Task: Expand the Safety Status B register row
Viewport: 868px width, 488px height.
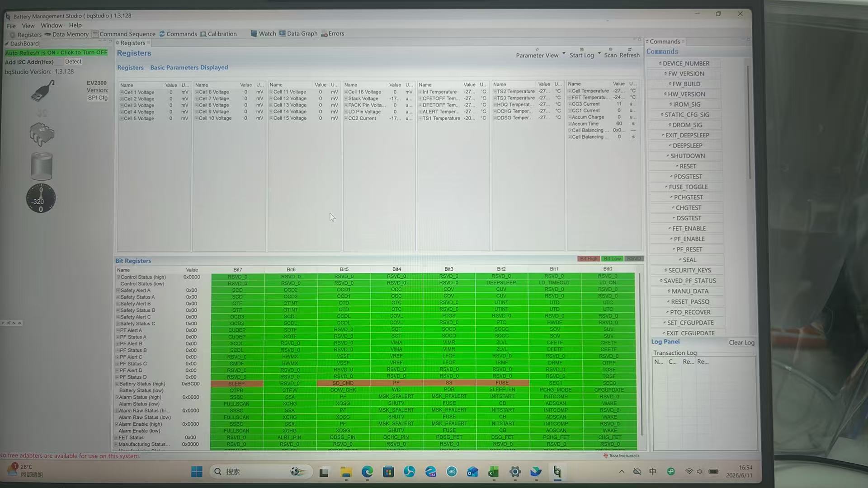Action: pyautogui.click(x=118, y=310)
